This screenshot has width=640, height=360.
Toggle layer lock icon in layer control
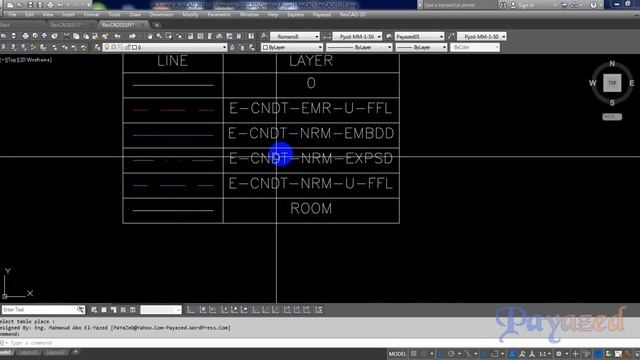pyautogui.click(x=127, y=47)
